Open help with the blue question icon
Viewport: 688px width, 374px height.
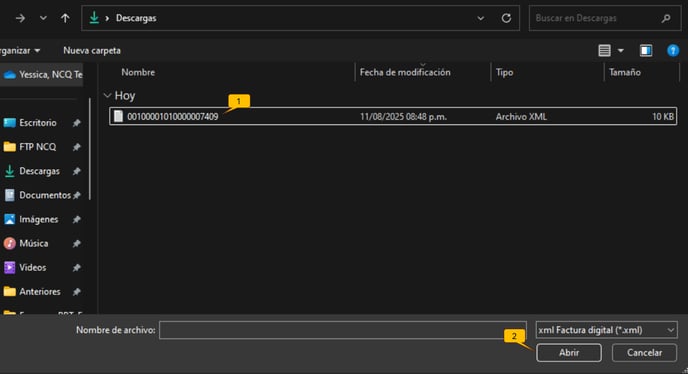[673, 50]
